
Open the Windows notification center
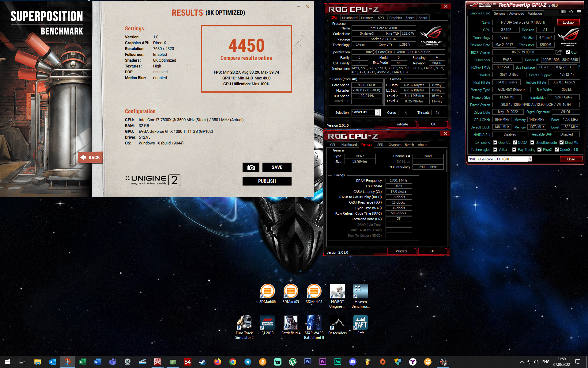click(578, 362)
